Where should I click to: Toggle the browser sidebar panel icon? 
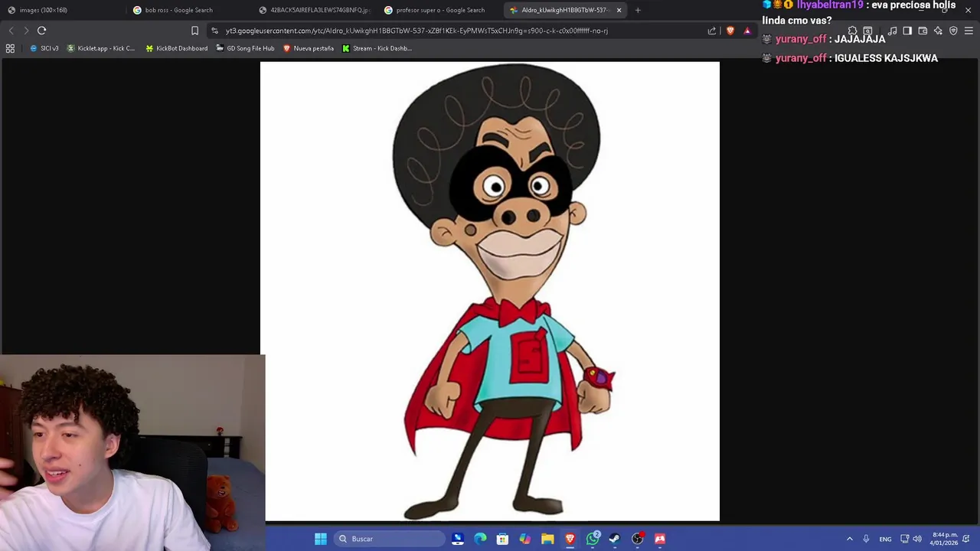[907, 31]
